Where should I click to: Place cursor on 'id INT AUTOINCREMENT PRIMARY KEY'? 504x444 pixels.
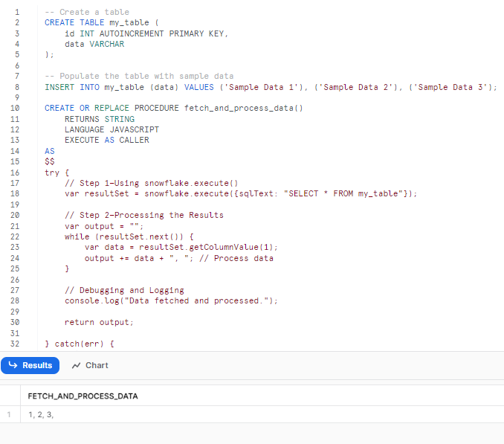pos(146,33)
